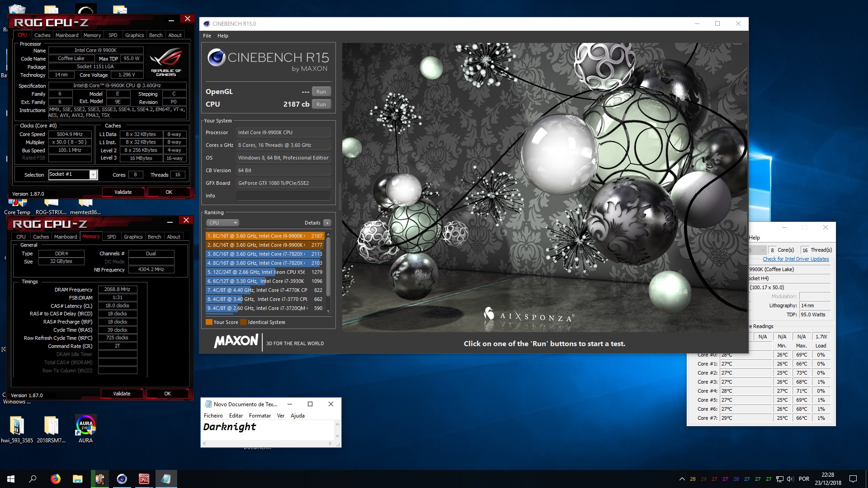Screen dimensions: 868x488
Task: Select ranking row 9 i7-3720QM
Action: 265,308
